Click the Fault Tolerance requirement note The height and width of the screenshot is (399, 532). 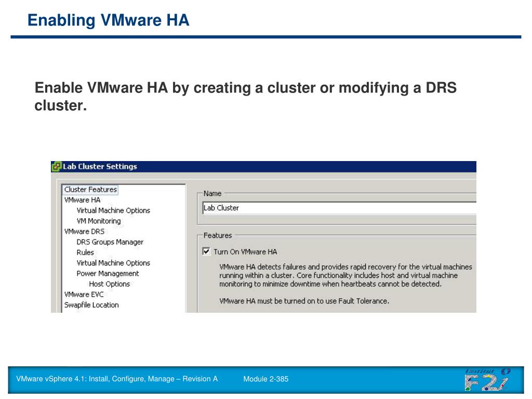pyautogui.click(x=304, y=301)
